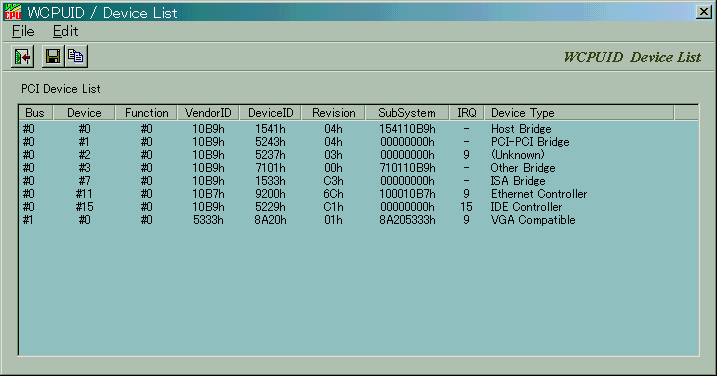717x376 pixels.
Task: Click DeviceID value 5237h
Action: [270, 155]
